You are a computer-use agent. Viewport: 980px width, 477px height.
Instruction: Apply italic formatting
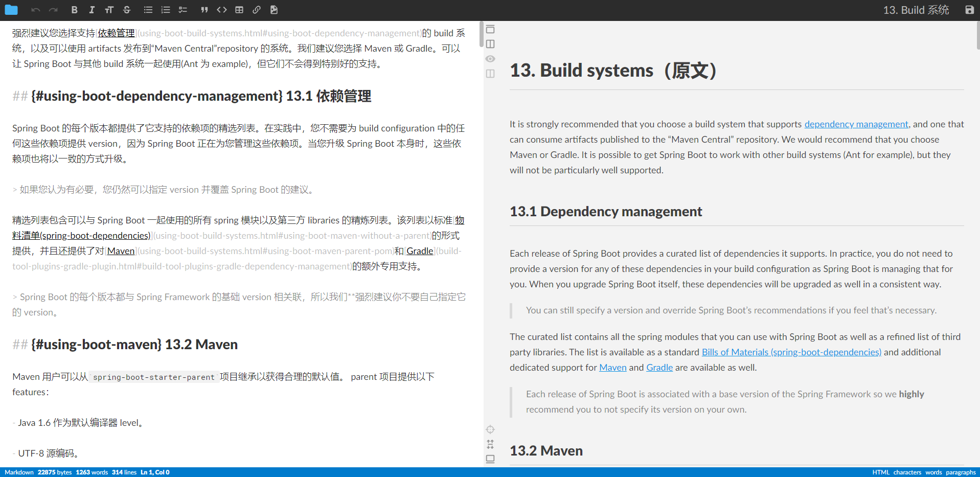pyautogui.click(x=92, y=10)
